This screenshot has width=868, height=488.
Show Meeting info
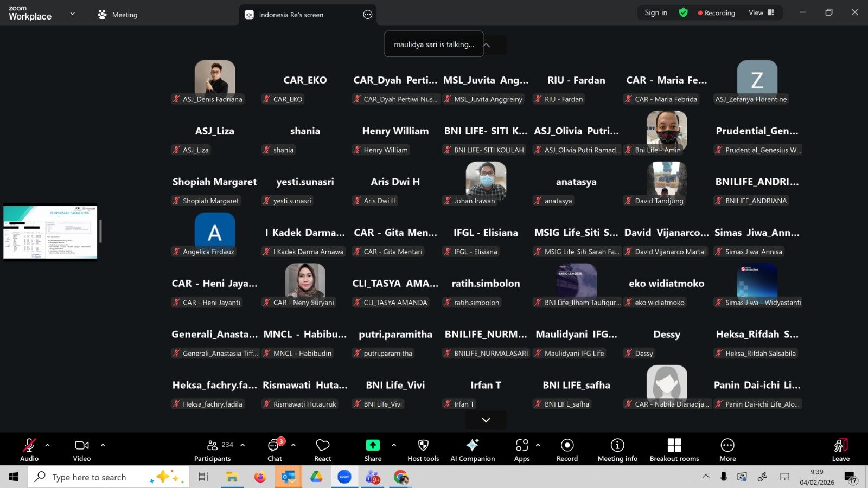tap(617, 450)
